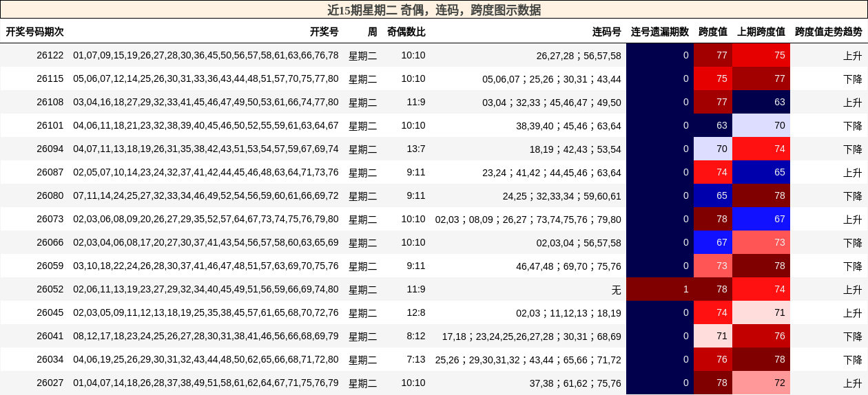Image resolution: width=868 pixels, height=395 pixels.
Task: Select period number 26108
Action: pos(50,102)
